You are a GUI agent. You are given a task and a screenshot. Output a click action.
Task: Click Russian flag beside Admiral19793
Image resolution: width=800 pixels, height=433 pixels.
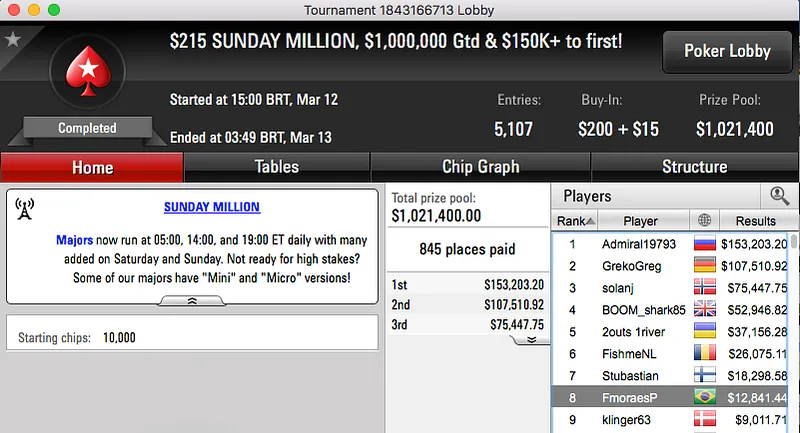[707, 243]
